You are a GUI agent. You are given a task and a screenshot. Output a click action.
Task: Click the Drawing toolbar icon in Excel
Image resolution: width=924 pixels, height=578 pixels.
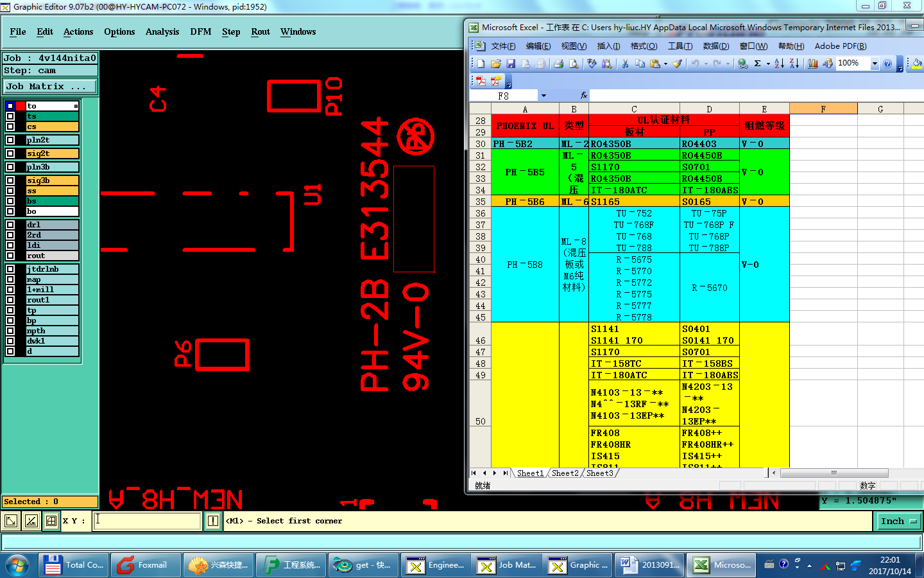pos(828,64)
